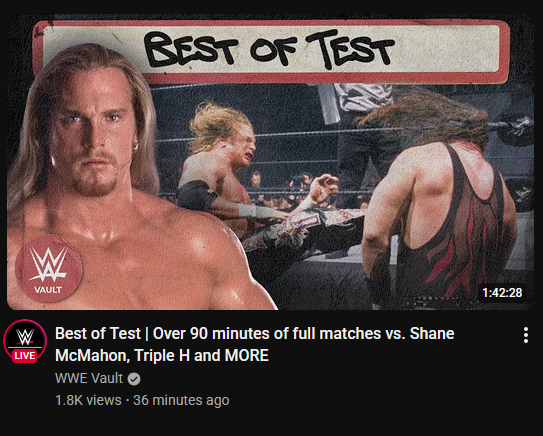Open the three-dot more options menu
The image size is (543, 436).
[526, 335]
